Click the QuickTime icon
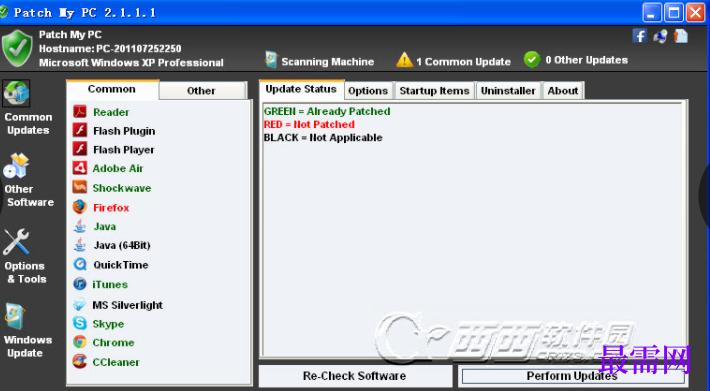The width and height of the screenshot is (710, 391). point(80,264)
